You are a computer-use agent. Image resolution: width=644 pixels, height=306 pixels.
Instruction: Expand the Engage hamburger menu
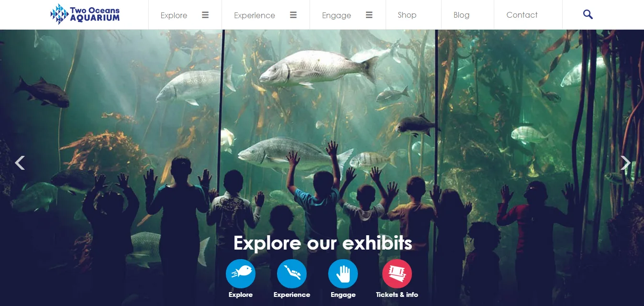pyautogui.click(x=369, y=15)
